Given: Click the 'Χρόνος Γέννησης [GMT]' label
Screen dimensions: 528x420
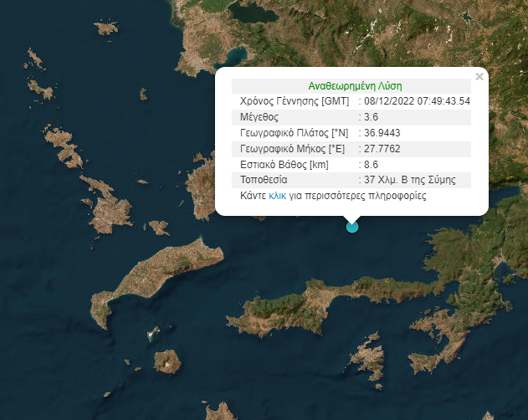Looking at the screenshot, I should [x=295, y=101].
